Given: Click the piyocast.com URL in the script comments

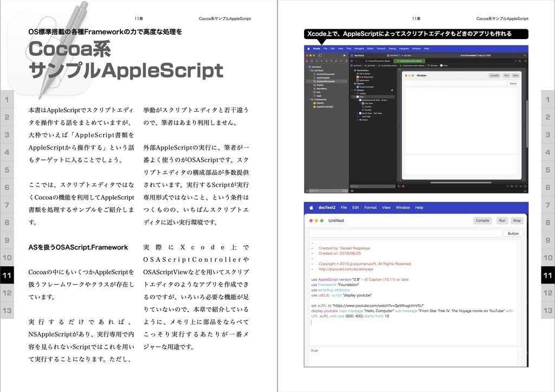Looking at the screenshot, I should pos(346,269).
